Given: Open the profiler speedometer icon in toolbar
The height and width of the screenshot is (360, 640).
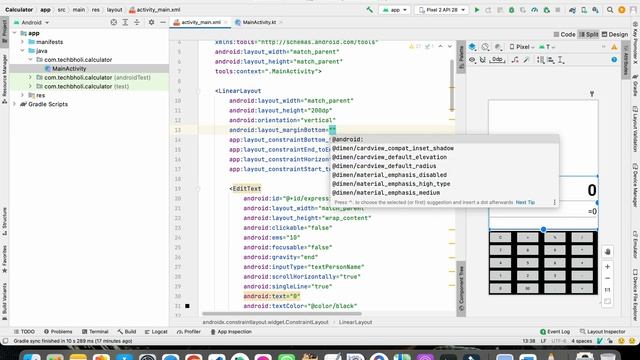Looking at the screenshot, I should (x=534, y=10).
